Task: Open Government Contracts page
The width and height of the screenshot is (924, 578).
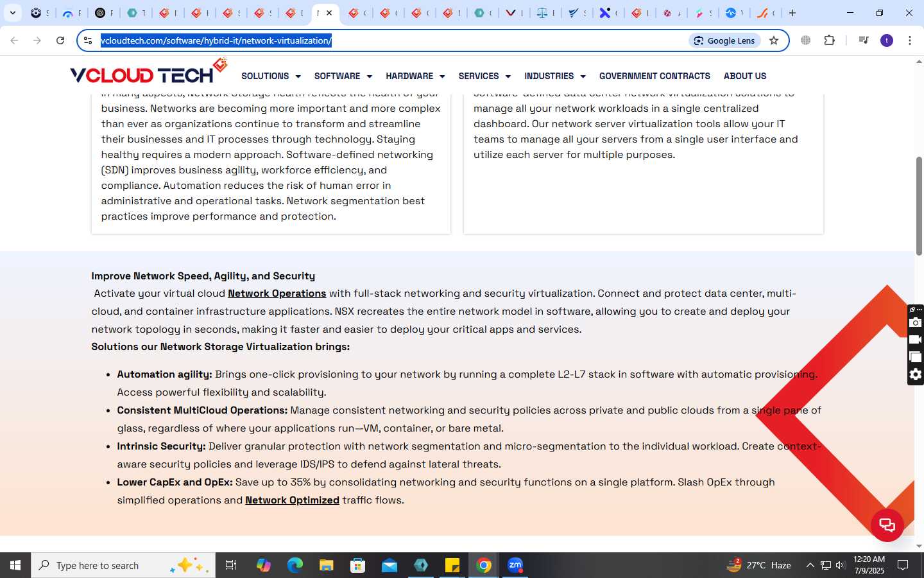Action: pos(654,76)
